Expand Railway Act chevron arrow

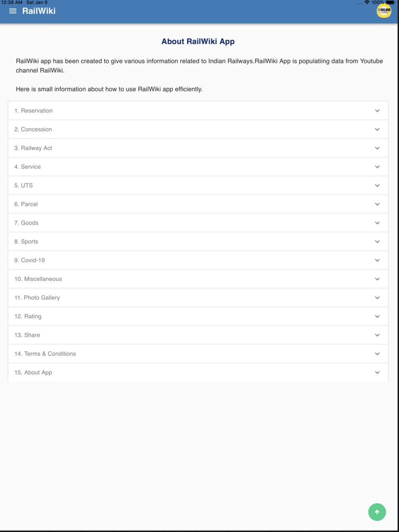pos(377,148)
